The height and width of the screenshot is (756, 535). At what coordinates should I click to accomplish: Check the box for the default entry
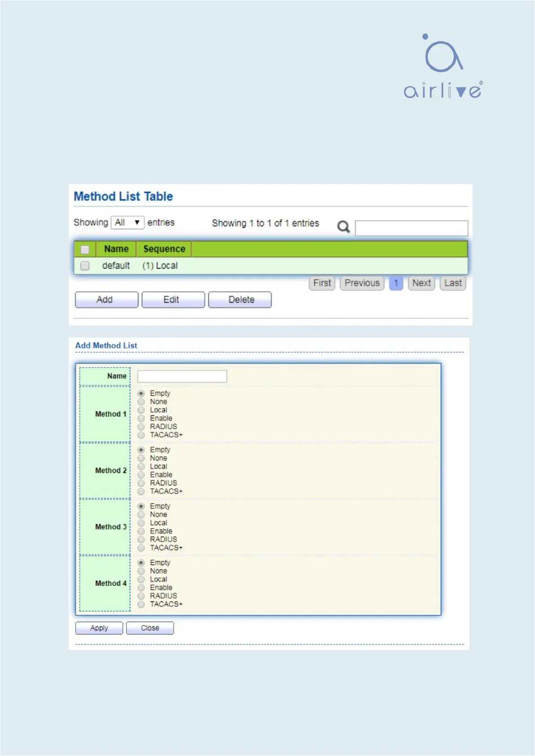pos(85,266)
